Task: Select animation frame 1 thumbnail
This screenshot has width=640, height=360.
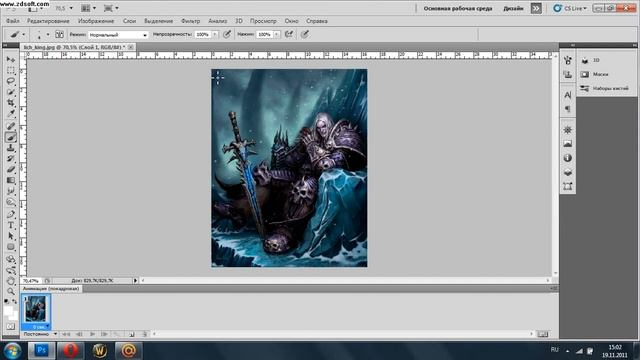Action: [x=36, y=309]
